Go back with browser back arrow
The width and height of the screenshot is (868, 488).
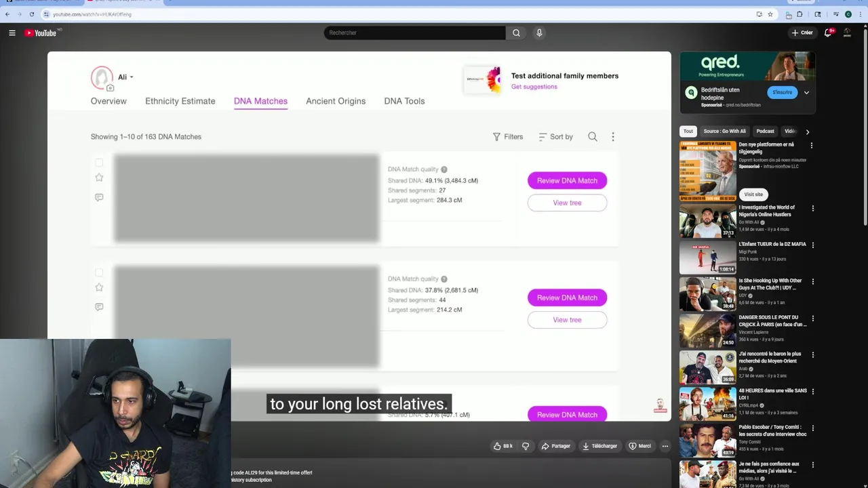(x=7, y=14)
